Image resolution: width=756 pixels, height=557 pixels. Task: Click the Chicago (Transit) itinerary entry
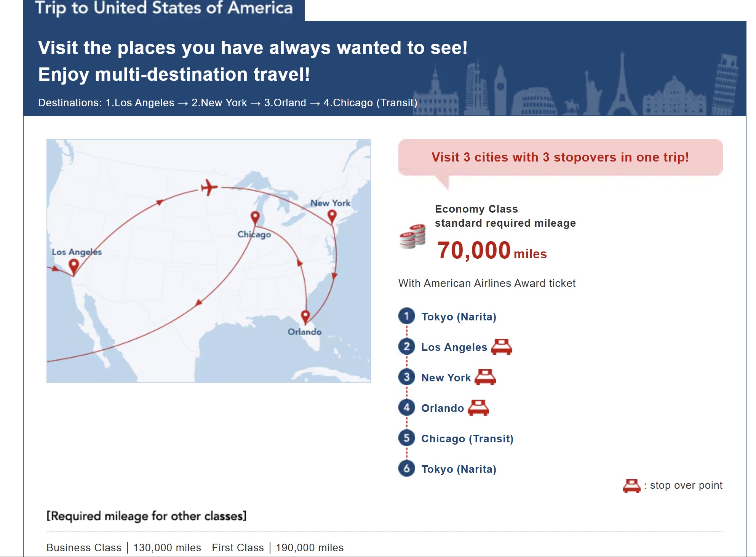467,439
